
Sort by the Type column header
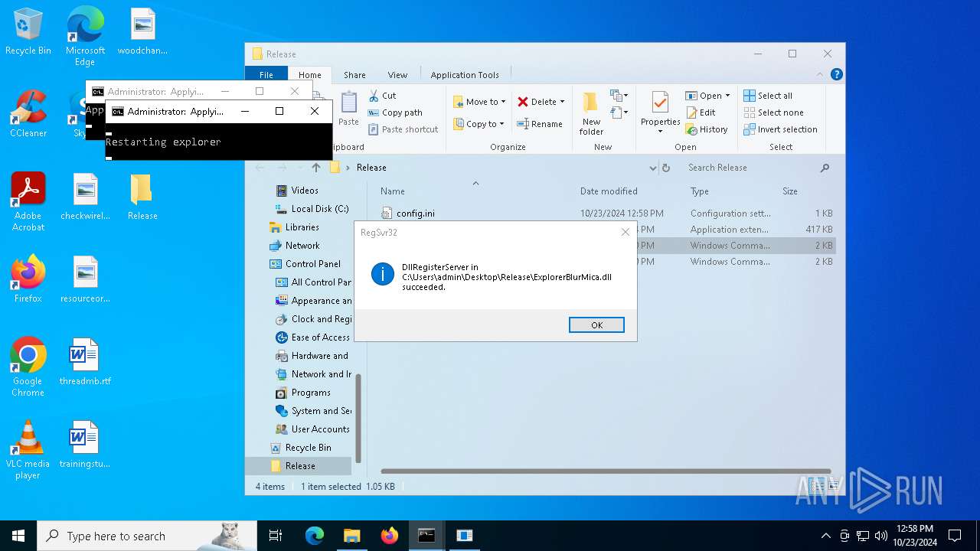(x=700, y=191)
